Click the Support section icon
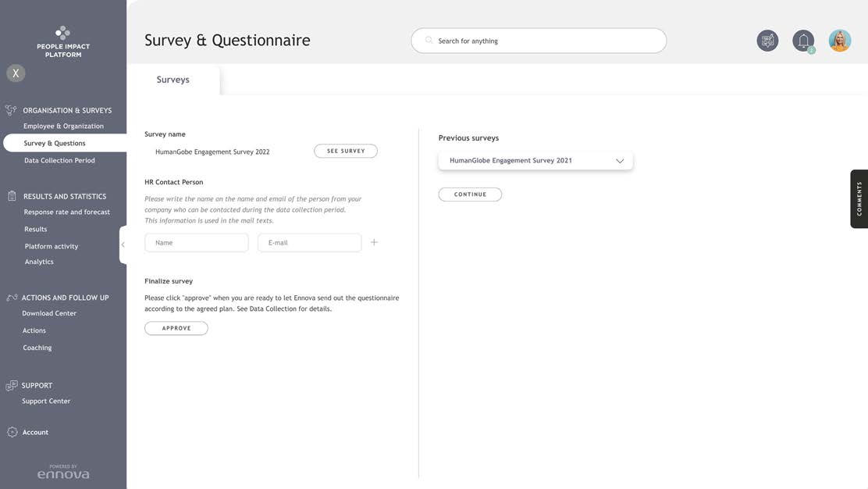Image resolution: width=868 pixels, height=489 pixels. pyautogui.click(x=12, y=385)
